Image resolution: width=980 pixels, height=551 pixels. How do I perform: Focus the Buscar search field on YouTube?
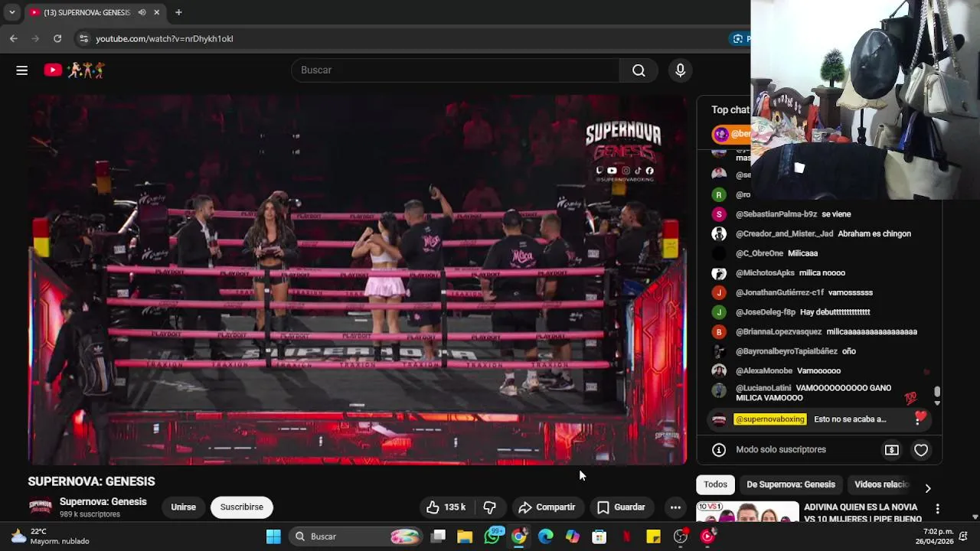click(x=456, y=70)
